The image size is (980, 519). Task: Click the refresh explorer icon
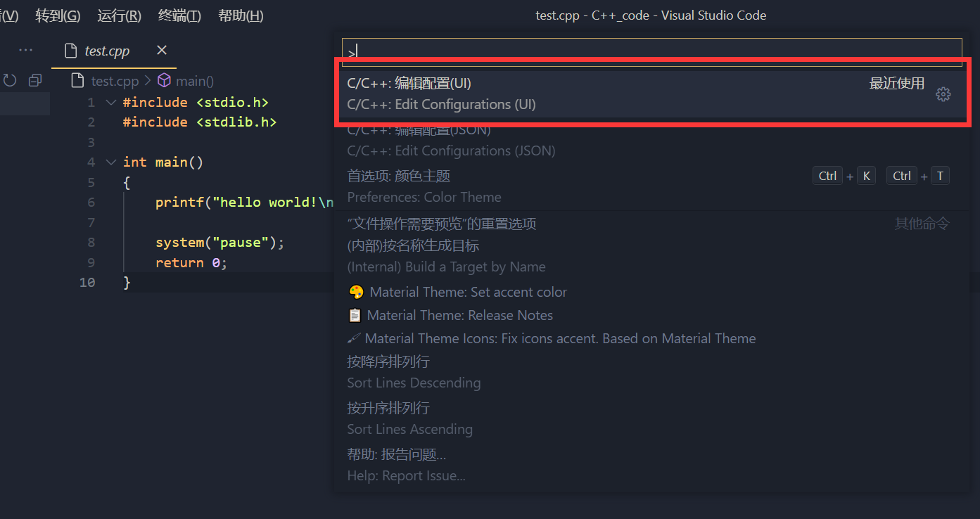tap(10, 80)
